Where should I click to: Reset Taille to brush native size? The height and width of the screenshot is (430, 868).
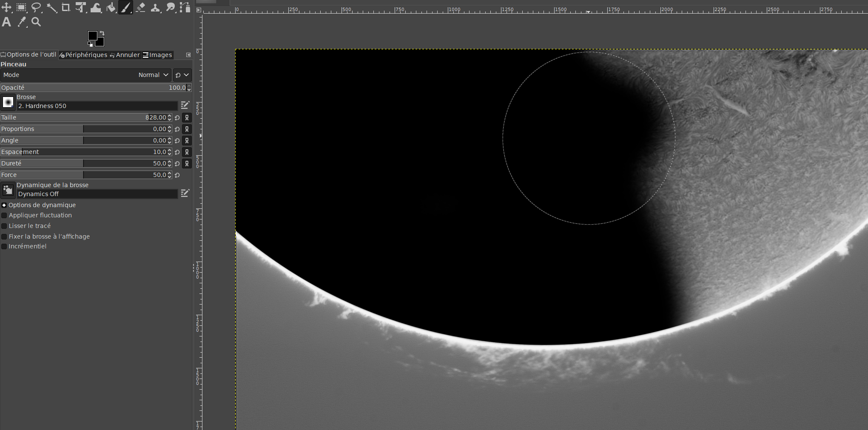[x=177, y=117]
